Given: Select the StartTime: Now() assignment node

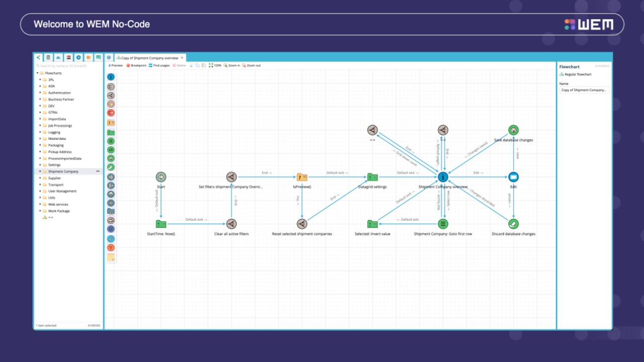Looking at the screenshot, I should point(161,224).
